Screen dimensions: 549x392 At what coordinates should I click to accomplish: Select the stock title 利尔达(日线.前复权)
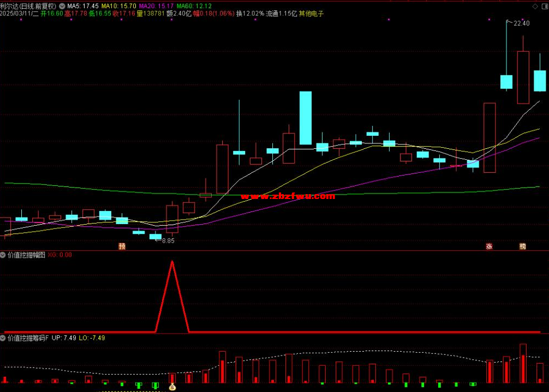point(28,6)
